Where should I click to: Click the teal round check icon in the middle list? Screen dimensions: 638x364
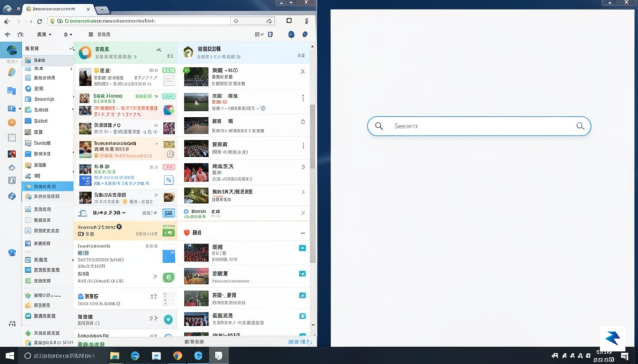[168, 319]
